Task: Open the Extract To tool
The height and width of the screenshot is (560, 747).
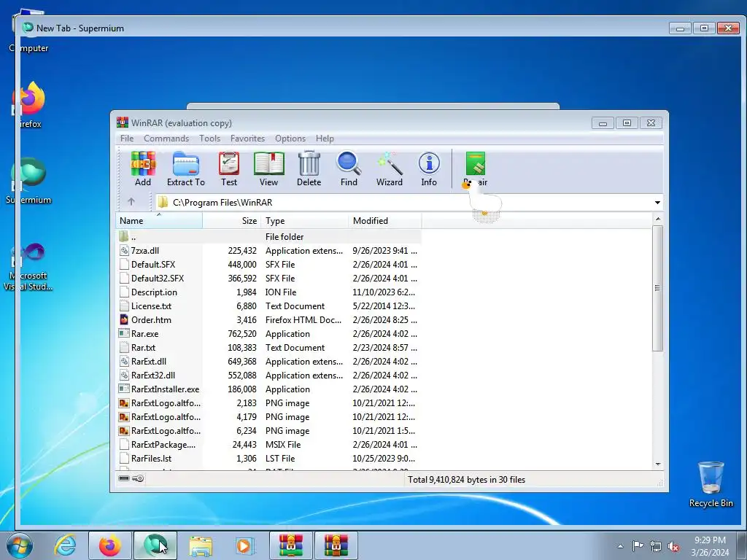Action: point(186,168)
